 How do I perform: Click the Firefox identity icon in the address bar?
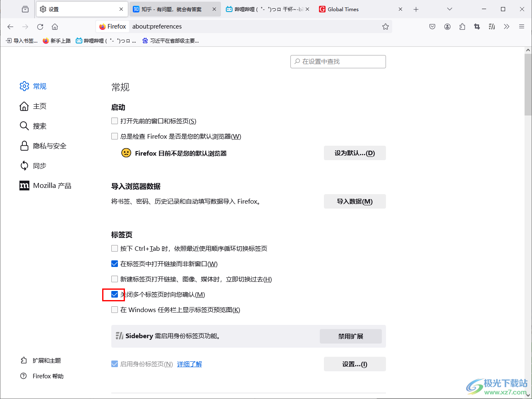click(x=113, y=26)
